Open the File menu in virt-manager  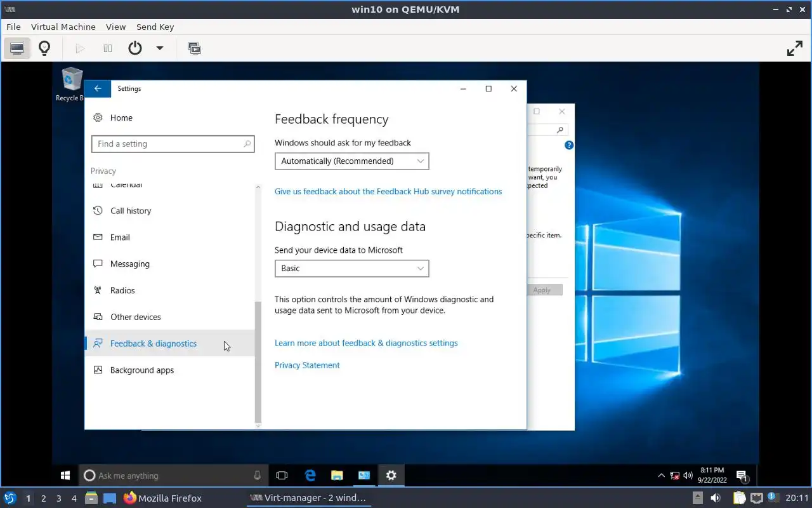tap(13, 27)
